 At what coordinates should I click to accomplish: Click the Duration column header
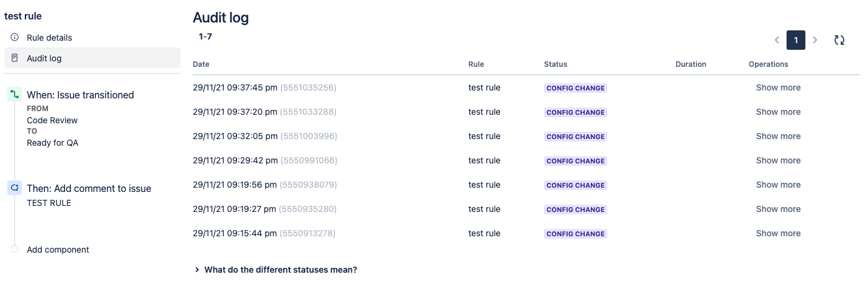pyautogui.click(x=691, y=64)
